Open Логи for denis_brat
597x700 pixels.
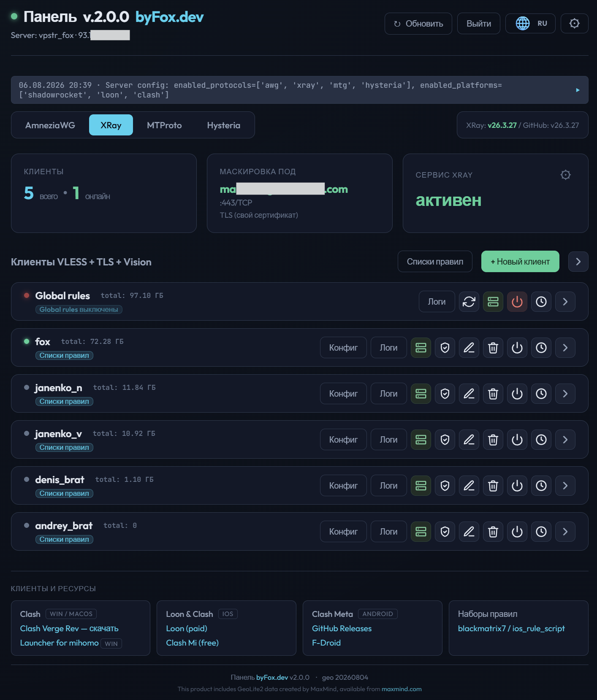point(388,486)
